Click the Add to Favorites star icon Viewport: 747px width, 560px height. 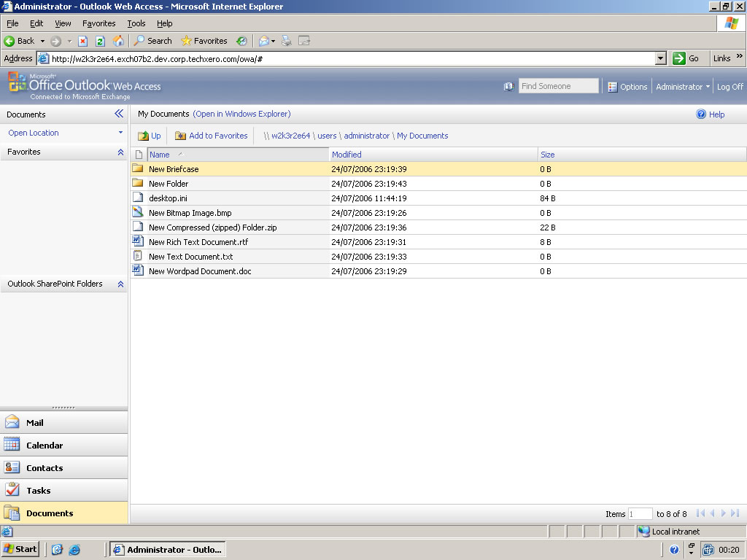[x=180, y=136]
